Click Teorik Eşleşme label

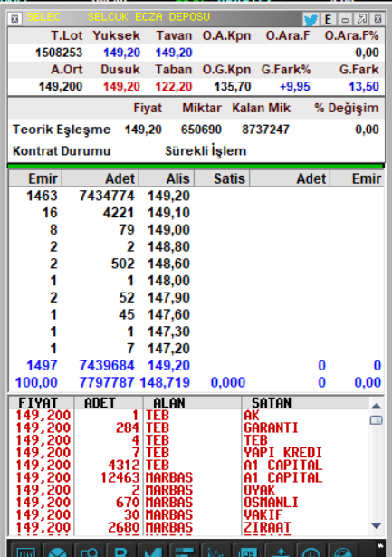(62, 130)
